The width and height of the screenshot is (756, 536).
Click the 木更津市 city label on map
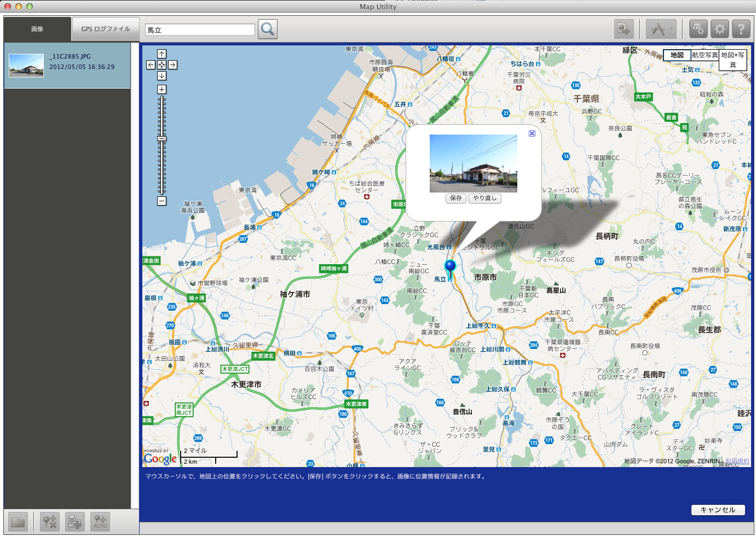pos(246,384)
